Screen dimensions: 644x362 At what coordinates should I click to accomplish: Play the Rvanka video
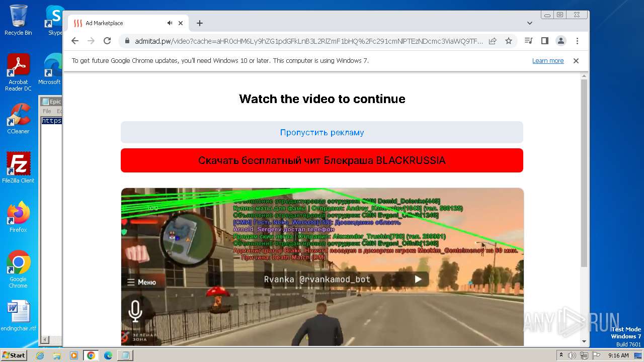click(418, 280)
